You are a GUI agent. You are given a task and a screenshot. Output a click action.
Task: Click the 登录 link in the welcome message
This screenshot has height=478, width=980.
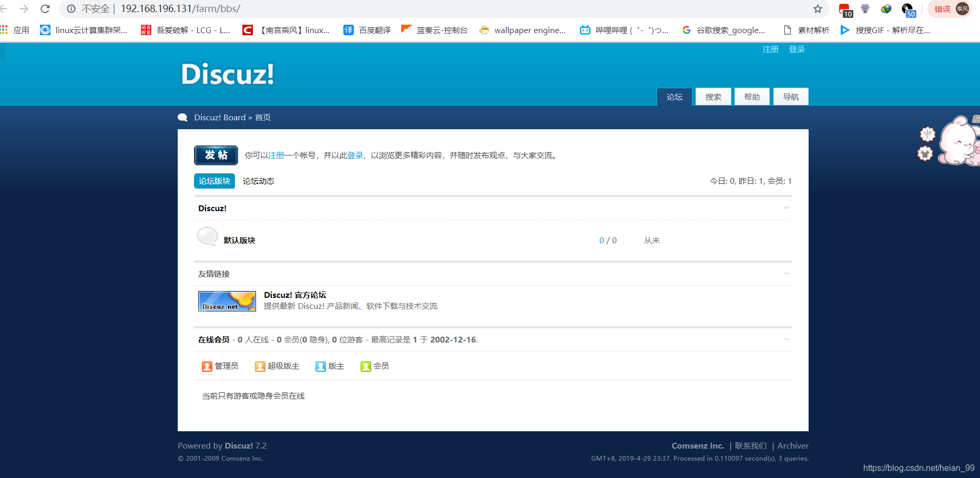click(355, 155)
